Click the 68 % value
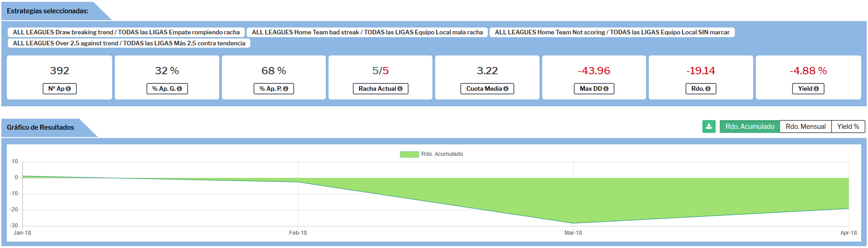The image size is (868, 248). (274, 71)
